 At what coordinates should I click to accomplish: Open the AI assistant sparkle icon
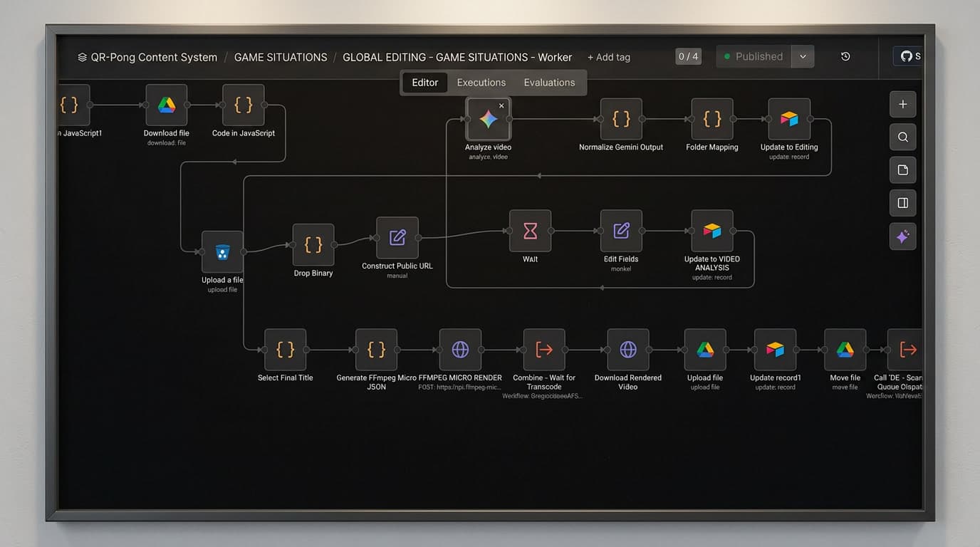[902, 236]
